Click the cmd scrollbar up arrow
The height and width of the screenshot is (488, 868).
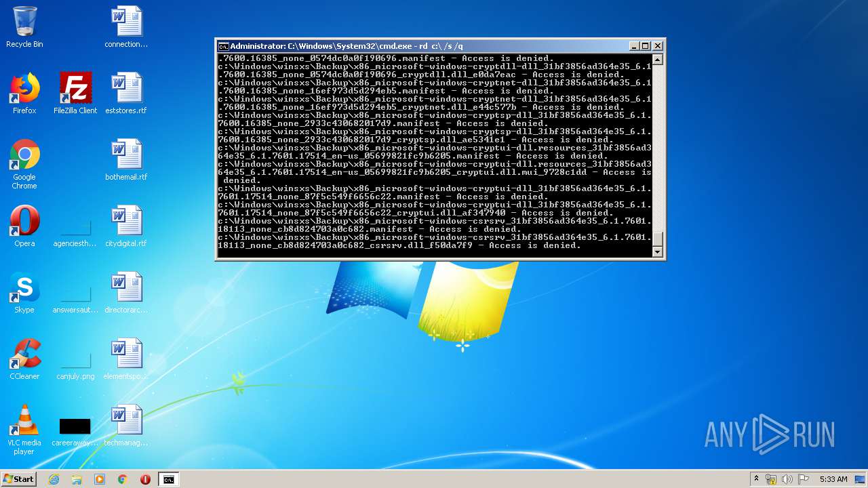point(657,60)
